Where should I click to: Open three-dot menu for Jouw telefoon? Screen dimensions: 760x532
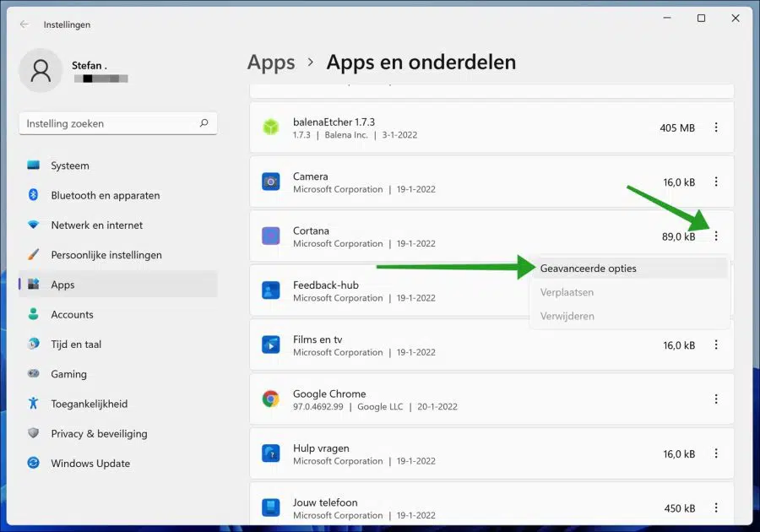(716, 508)
